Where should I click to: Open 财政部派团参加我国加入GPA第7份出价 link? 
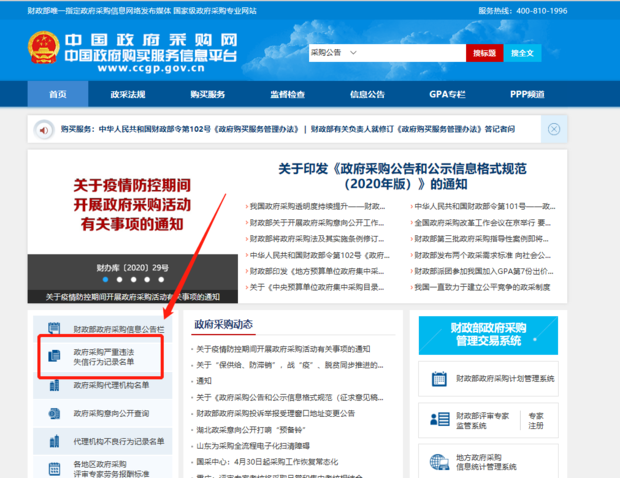click(484, 271)
